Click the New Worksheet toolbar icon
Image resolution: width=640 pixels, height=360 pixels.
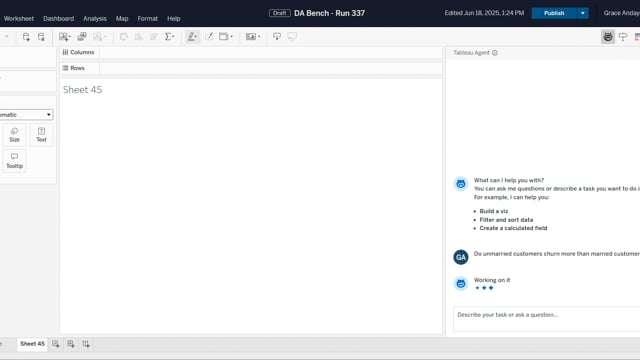tap(64, 37)
